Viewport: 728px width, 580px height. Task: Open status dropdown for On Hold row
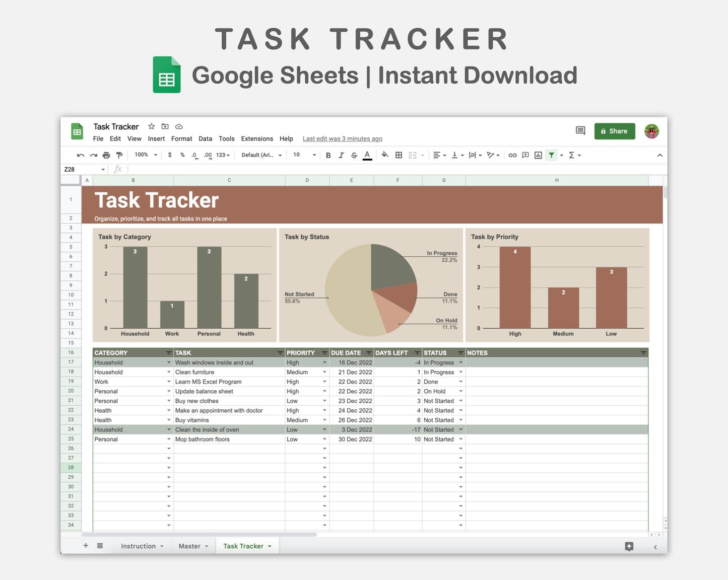point(460,391)
